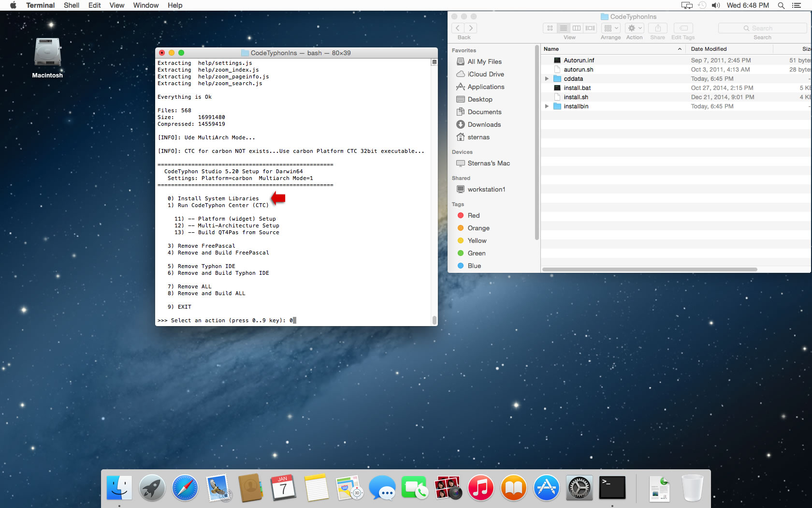Click Time Machine menu bar icon

tap(702, 5)
